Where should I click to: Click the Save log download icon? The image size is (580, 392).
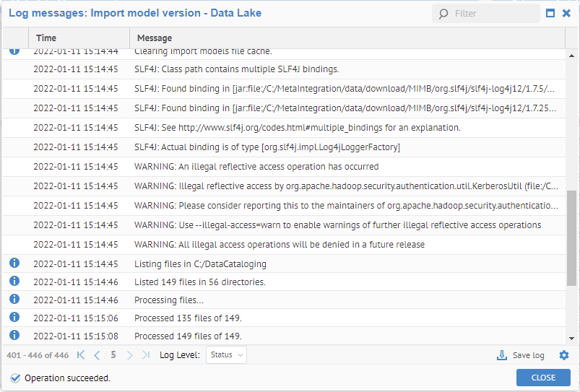click(502, 355)
